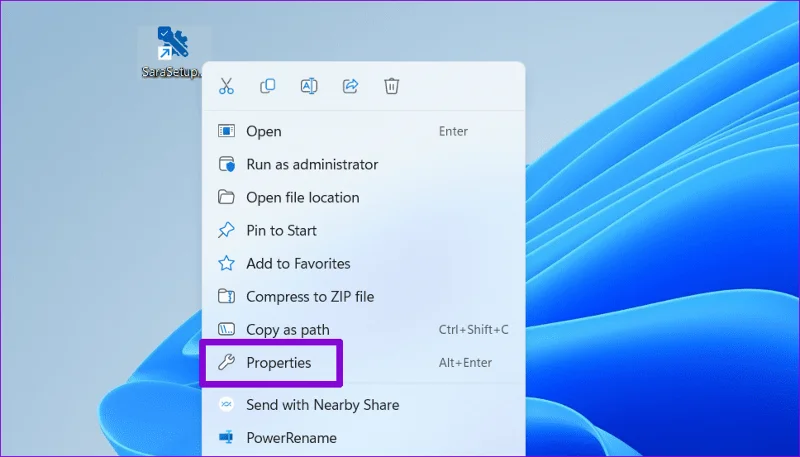The height and width of the screenshot is (457, 800).
Task: Select Run as administrator
Action: (363, 164)
